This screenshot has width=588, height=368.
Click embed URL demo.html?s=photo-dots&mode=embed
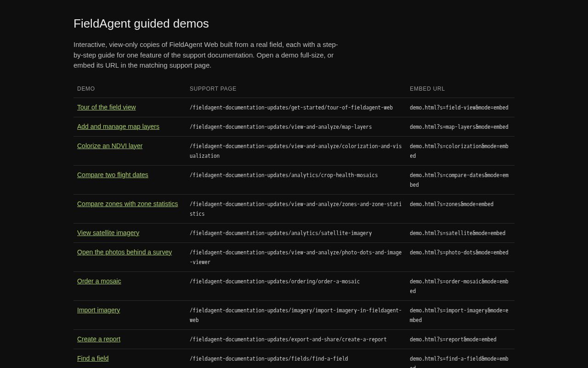(x=459, y=253)
